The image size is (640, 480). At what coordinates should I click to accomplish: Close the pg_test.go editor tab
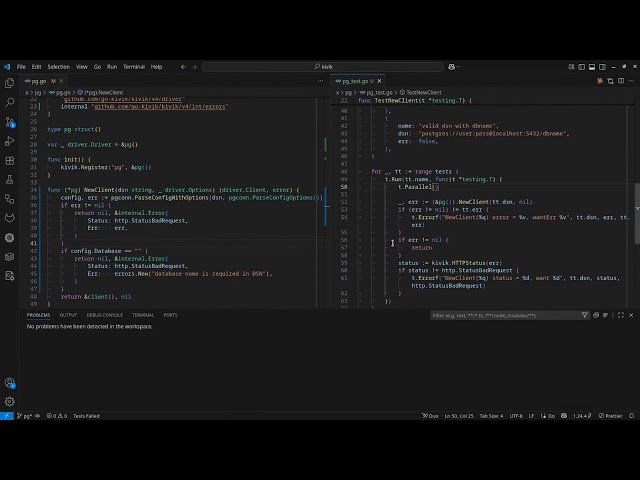click(379, 81)
